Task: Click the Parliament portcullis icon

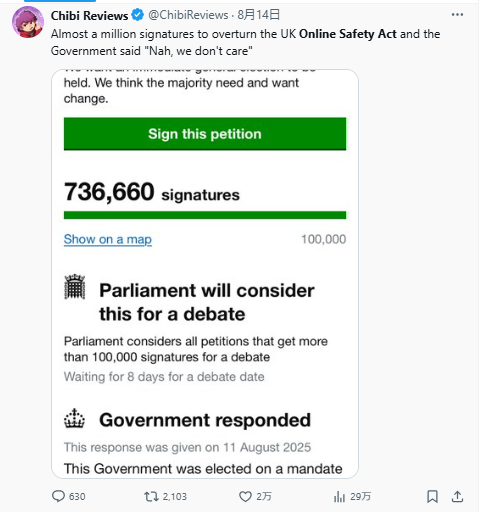Action: pyautogui.click(x=75, y=287)
